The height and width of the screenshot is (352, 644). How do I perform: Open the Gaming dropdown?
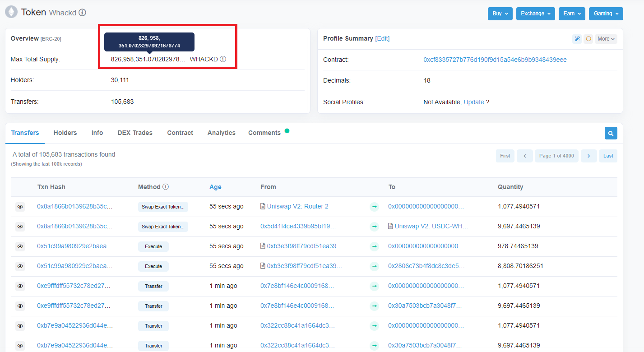tap(606, 14)
